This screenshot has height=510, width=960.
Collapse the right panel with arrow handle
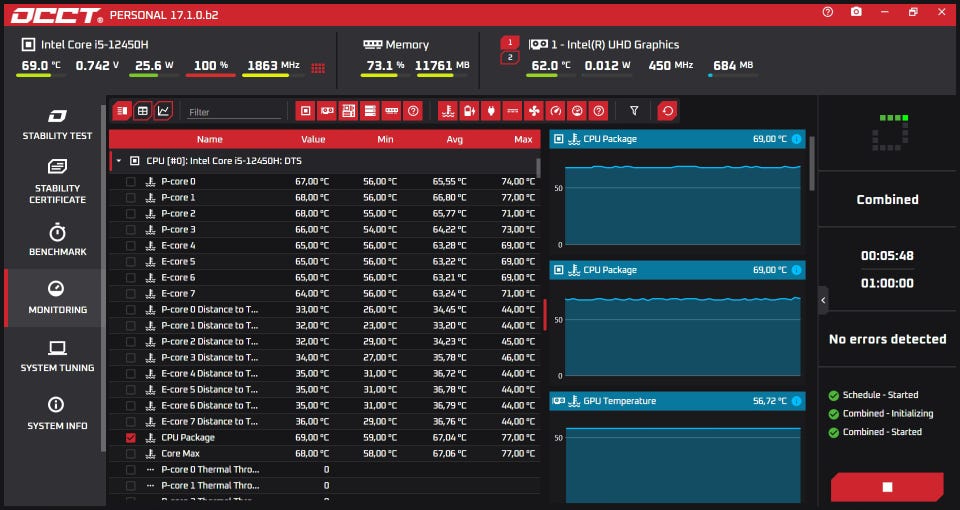pyautogui.click(x=823, y=300)
